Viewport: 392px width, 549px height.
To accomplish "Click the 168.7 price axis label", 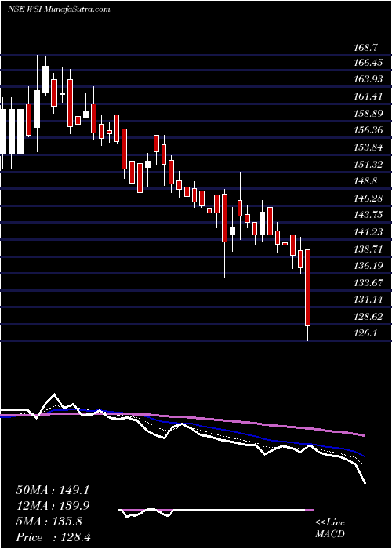I will [x=366, y=46].
